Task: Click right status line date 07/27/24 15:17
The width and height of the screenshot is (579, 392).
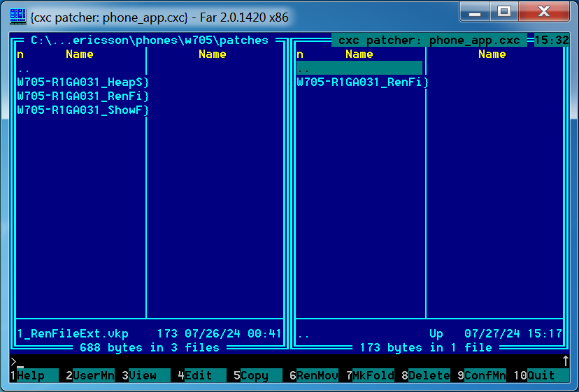Action: coord(513,334)
